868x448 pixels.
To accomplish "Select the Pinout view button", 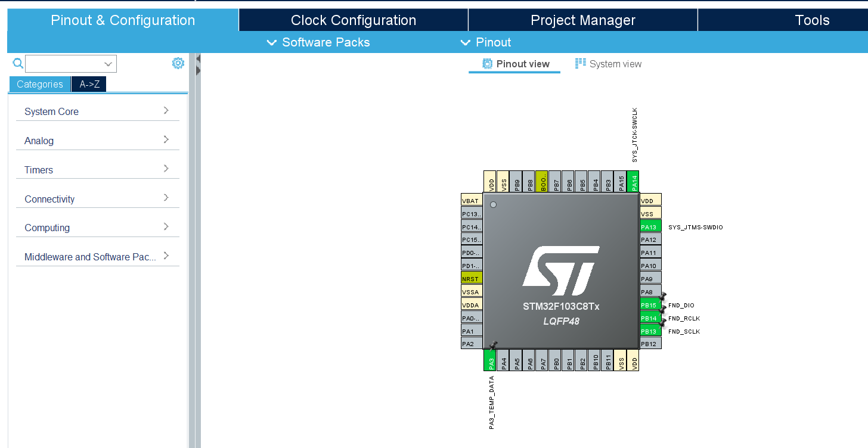I will click(x=515, y=64).
